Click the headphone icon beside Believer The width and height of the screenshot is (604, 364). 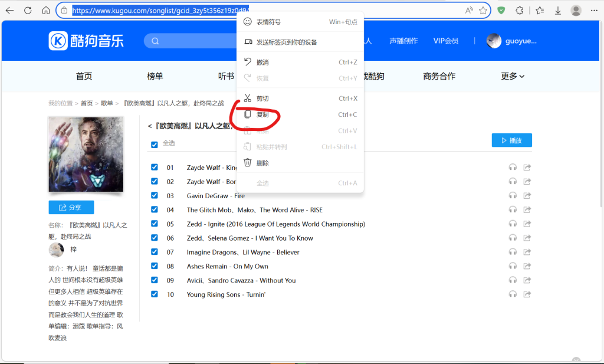513,252
